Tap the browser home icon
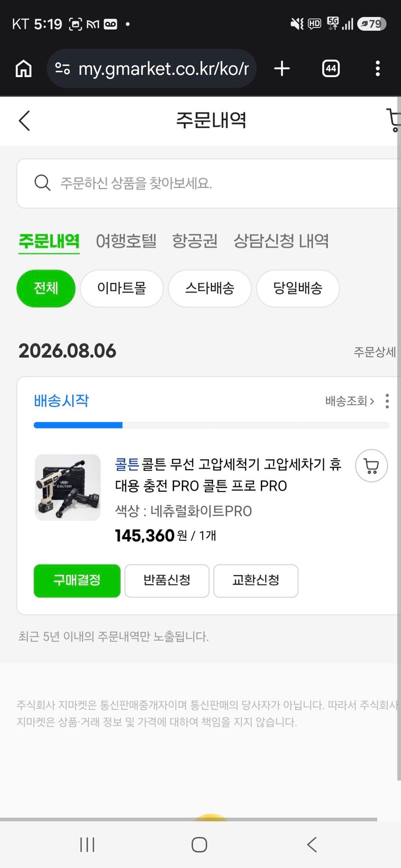 click(24, 69)
